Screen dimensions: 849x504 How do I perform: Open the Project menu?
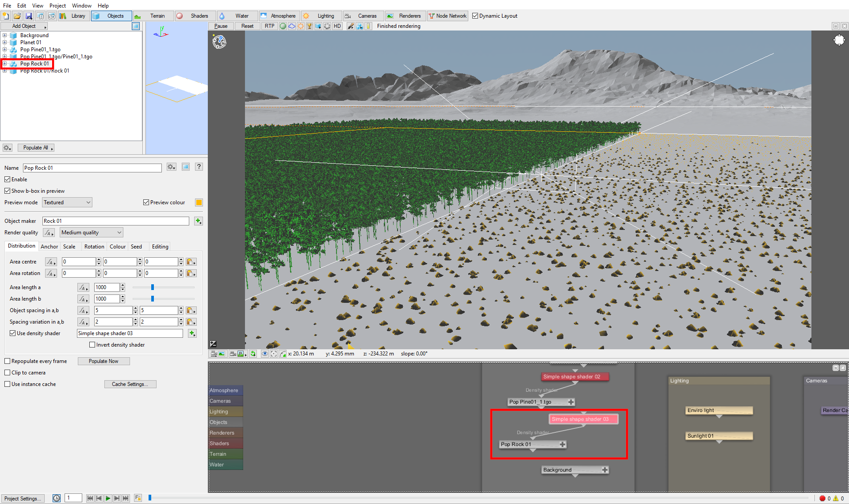click(x=57, y=6)
